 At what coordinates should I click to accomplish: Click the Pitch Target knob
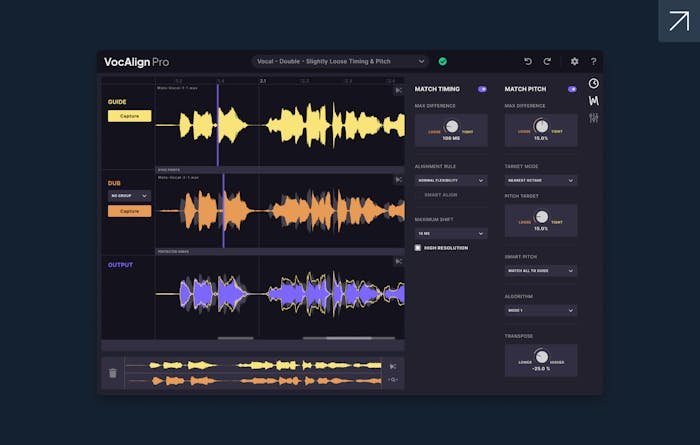542,217
